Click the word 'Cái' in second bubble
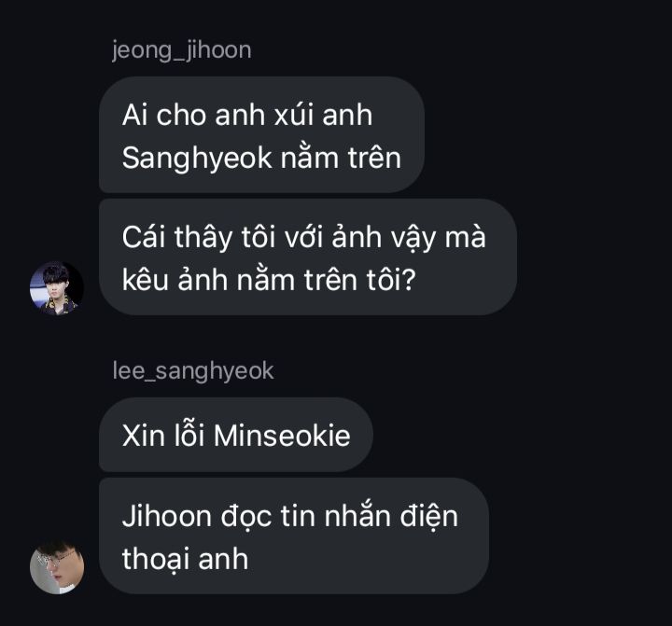Viewport: 672px width, 626px height. coord(144,237)
